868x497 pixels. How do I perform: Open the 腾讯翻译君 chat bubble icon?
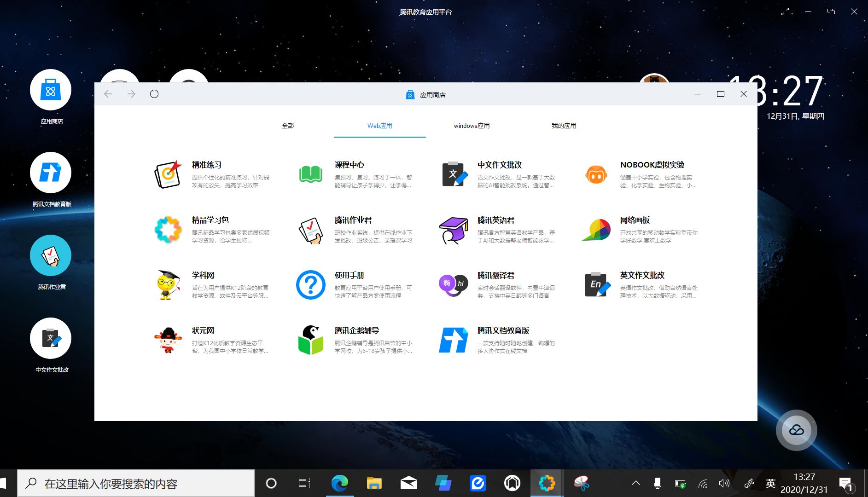pos(454,285)
